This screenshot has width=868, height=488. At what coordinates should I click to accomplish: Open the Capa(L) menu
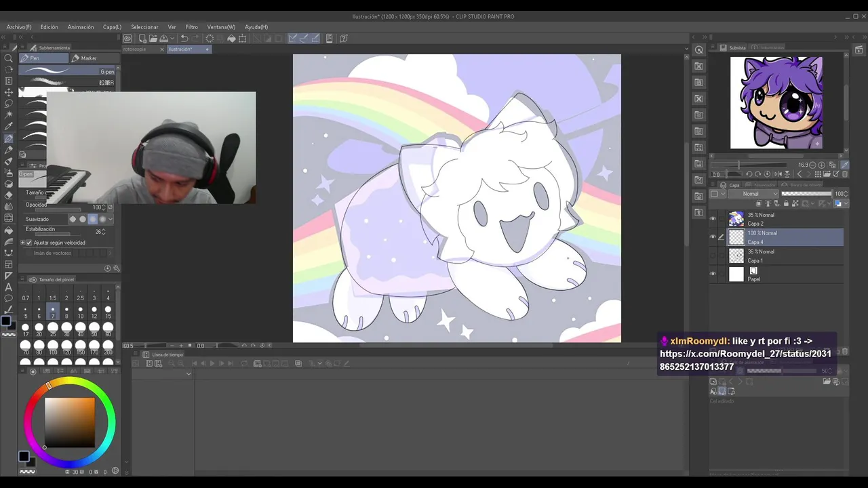click(x=112, y=27)
